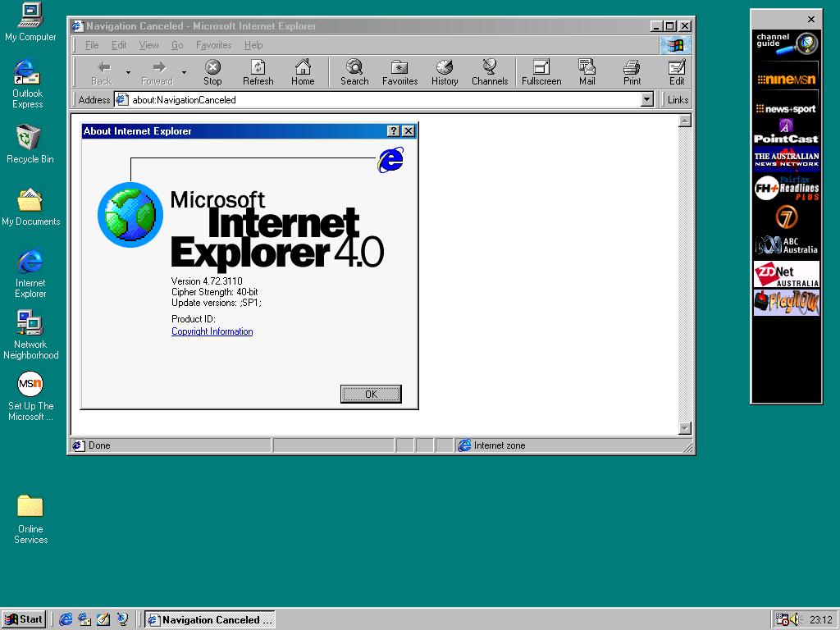Select Outlook Express desktop icon
840x630 pixels.
[x=27, y=84]
